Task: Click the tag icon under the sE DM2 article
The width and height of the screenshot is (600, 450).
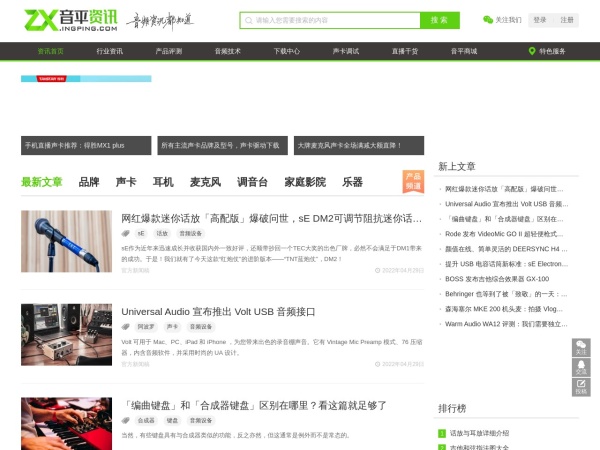Action: [x=126, y=233]
